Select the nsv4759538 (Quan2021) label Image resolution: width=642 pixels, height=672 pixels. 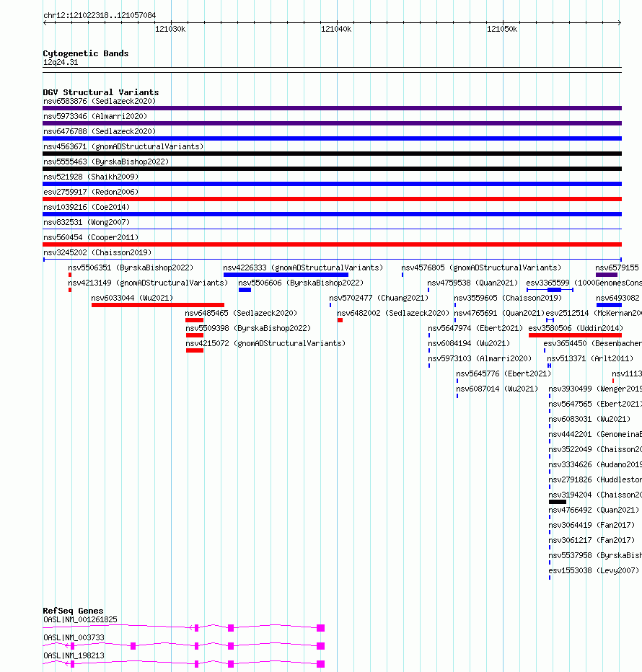point(472,283)
